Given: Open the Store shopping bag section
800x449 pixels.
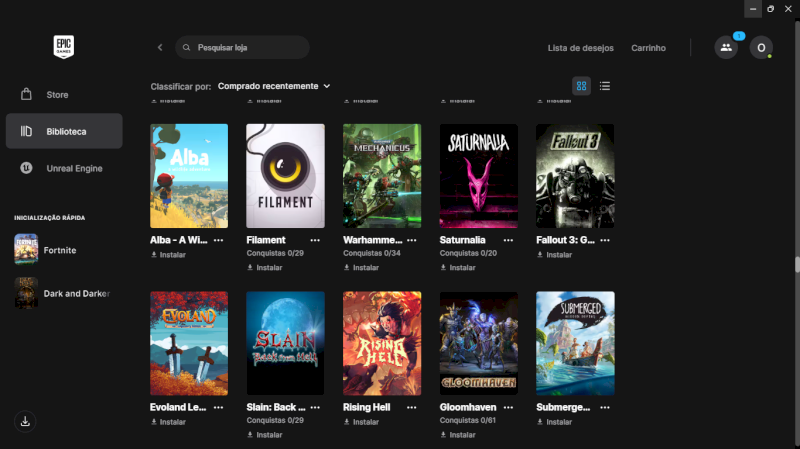Looking at the screenshot, I should (x=64, y=95).
